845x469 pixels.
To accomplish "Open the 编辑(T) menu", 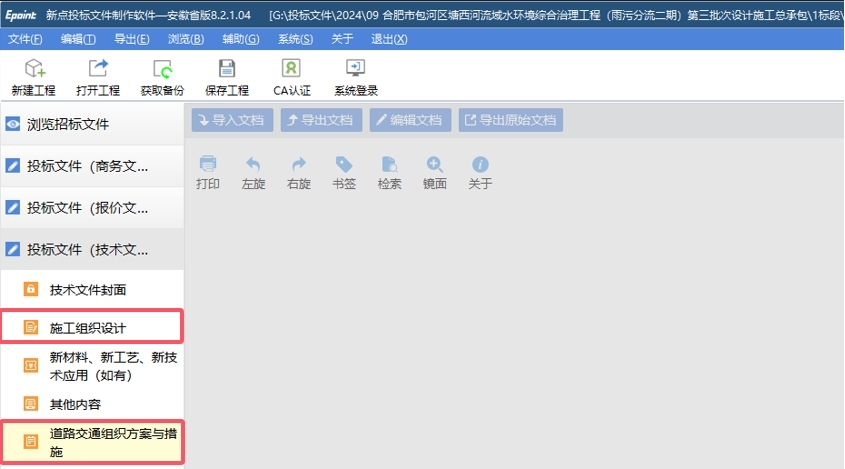I will [x=78, y=39].
